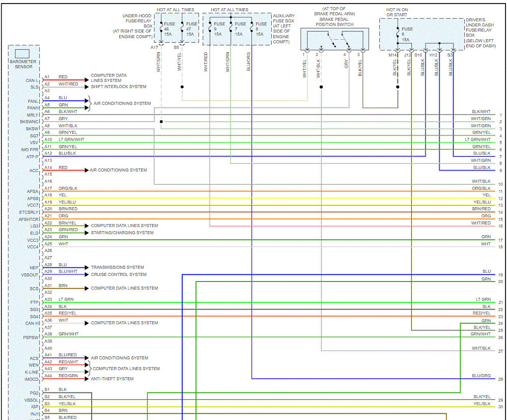Click the M14 connector pin label
The height and width of the screenshot is (420, 507).
pyautogui.click(x=392, y=55)
